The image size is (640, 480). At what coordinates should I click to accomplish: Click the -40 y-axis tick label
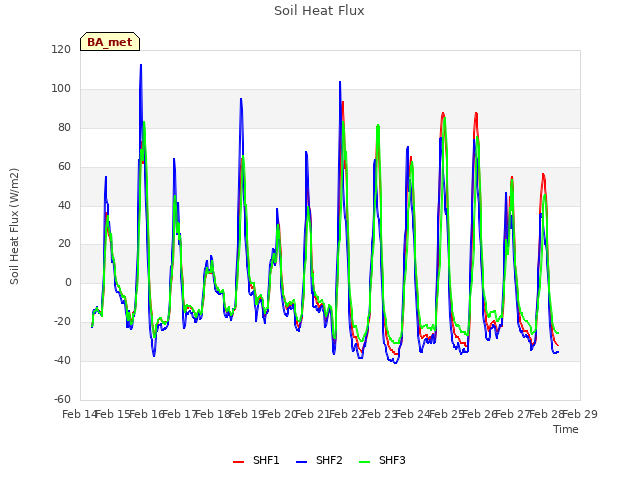(62, 360)
